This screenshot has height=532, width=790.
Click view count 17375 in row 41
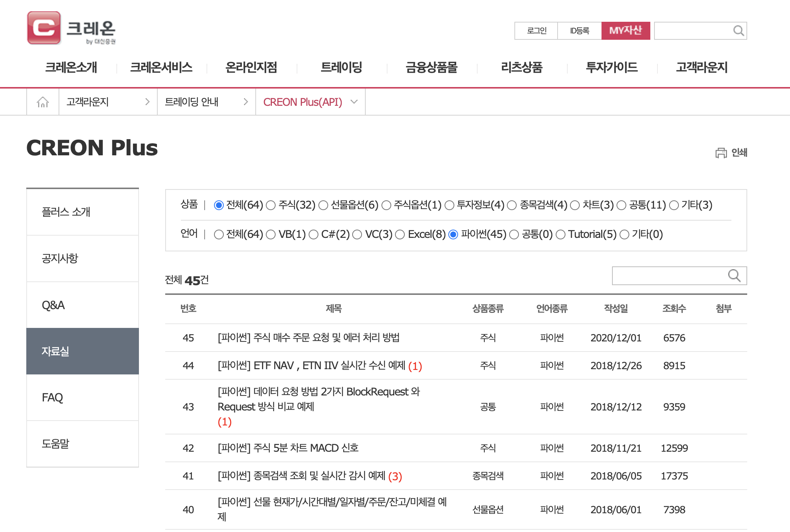pyautogui.click(x=674, y=476)
